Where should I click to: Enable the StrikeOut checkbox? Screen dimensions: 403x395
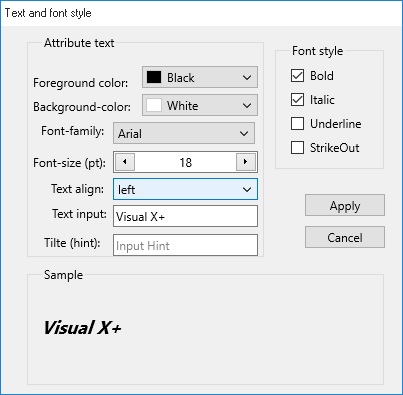(x=297, y=148)
